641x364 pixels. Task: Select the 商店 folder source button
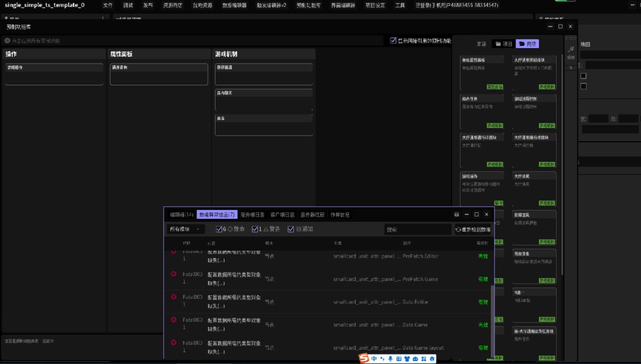coord(527,44)
